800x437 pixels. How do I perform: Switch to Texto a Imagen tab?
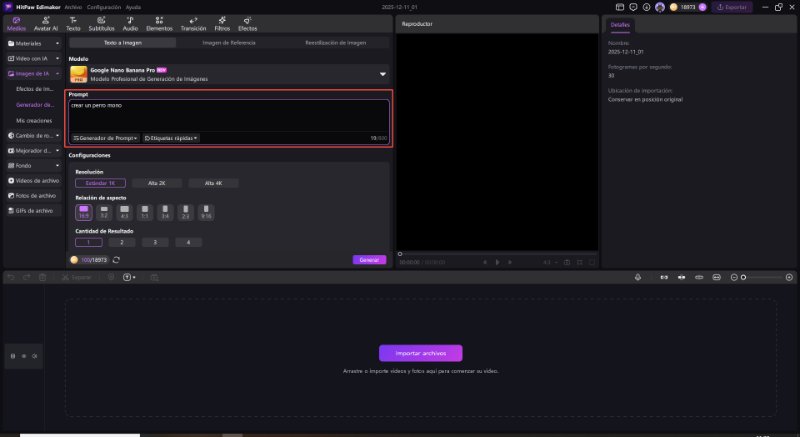point(123,43)
